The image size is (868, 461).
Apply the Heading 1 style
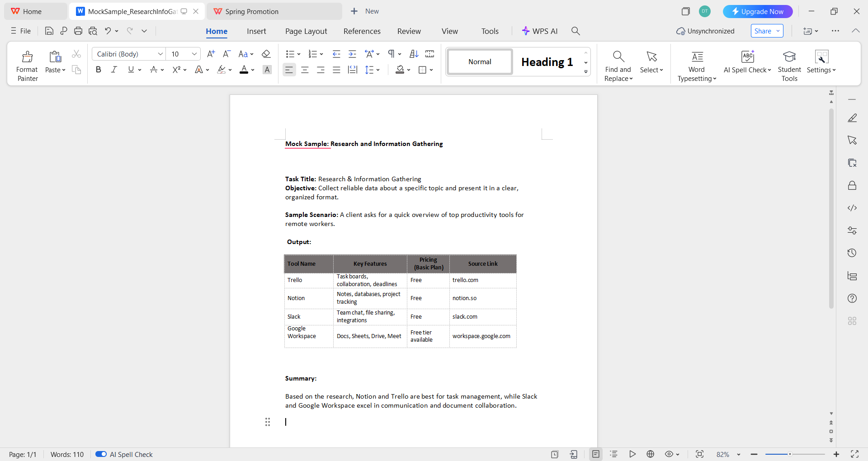click(547, 62)
